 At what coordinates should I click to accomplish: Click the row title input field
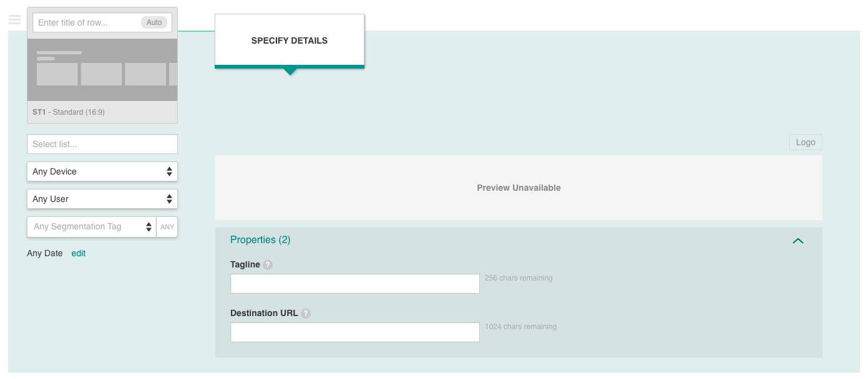[86, 22]
